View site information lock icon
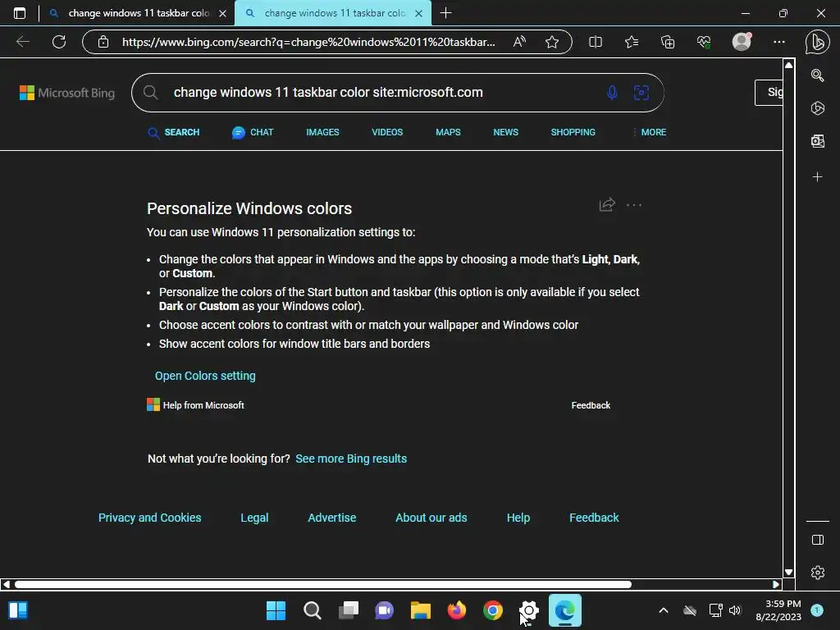The width and height of the screenshot is (840, 630). click(103, 42)
